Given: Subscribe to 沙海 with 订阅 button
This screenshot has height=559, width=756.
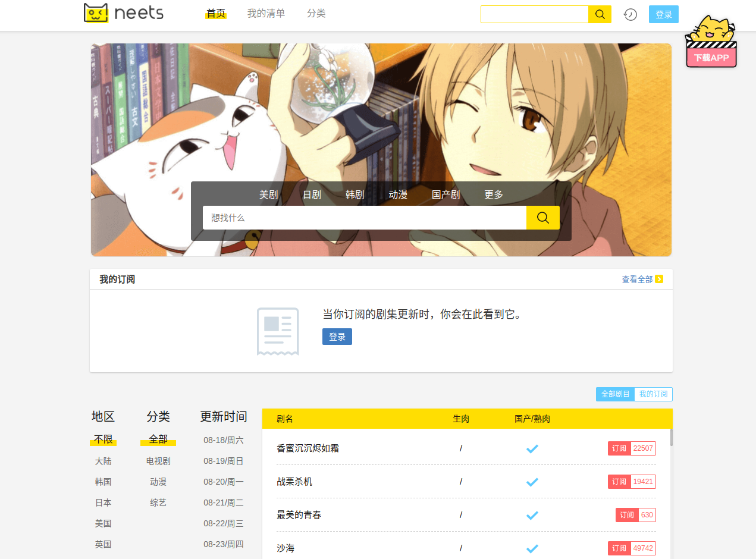Looking at the screenshot, I should tap(619, 548).
